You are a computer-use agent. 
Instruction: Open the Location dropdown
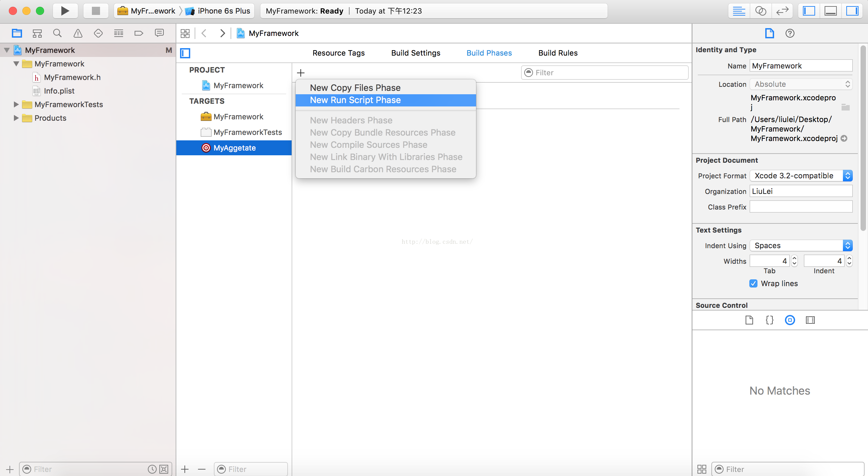point(801,84)
